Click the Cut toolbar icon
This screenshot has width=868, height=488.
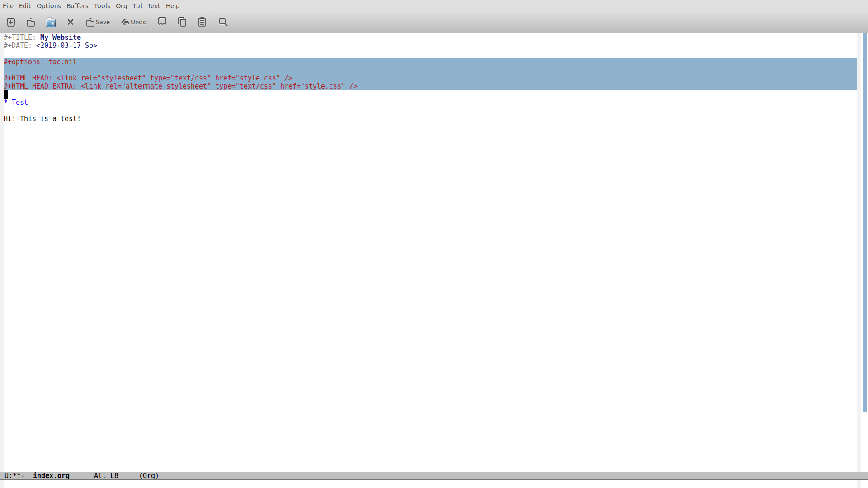pos(162,22)
